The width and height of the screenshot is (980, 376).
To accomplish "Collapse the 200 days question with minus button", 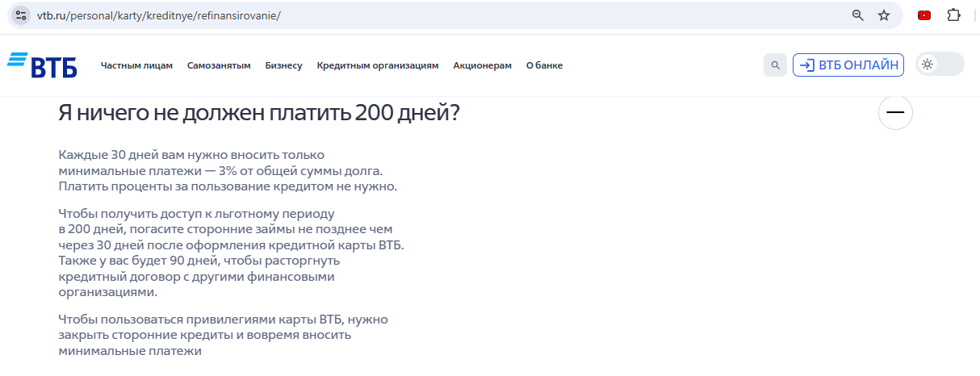I will [894, 113].
